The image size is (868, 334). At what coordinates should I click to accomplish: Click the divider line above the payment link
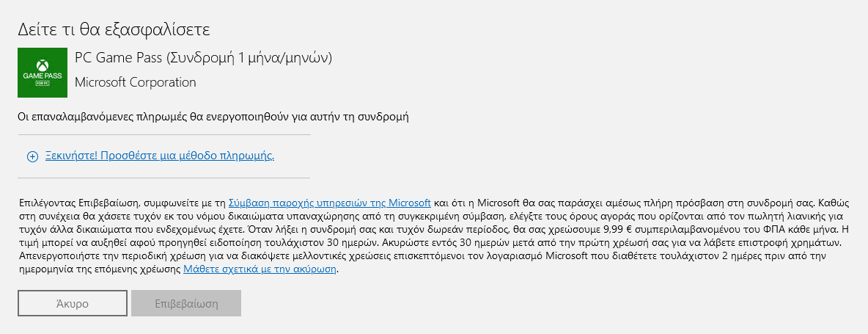[x=164, y=134]
